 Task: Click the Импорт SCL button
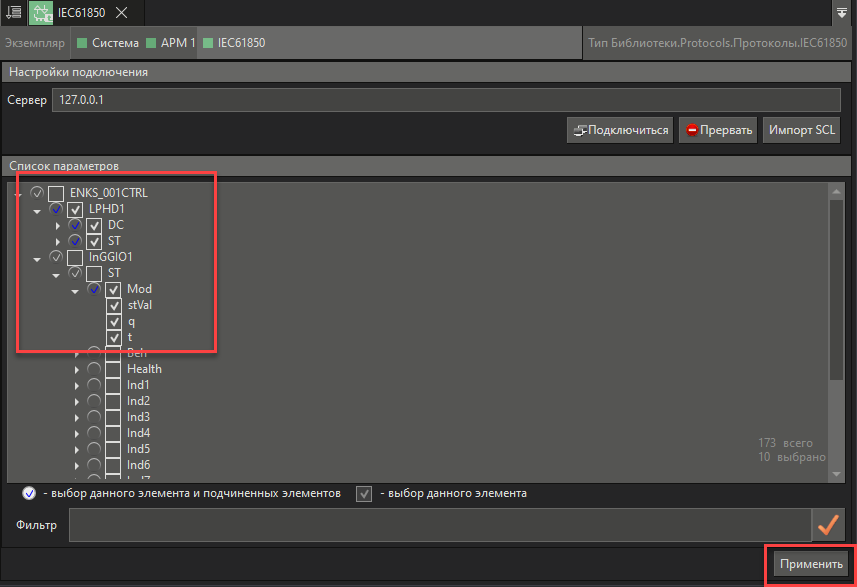coord(802,129)
